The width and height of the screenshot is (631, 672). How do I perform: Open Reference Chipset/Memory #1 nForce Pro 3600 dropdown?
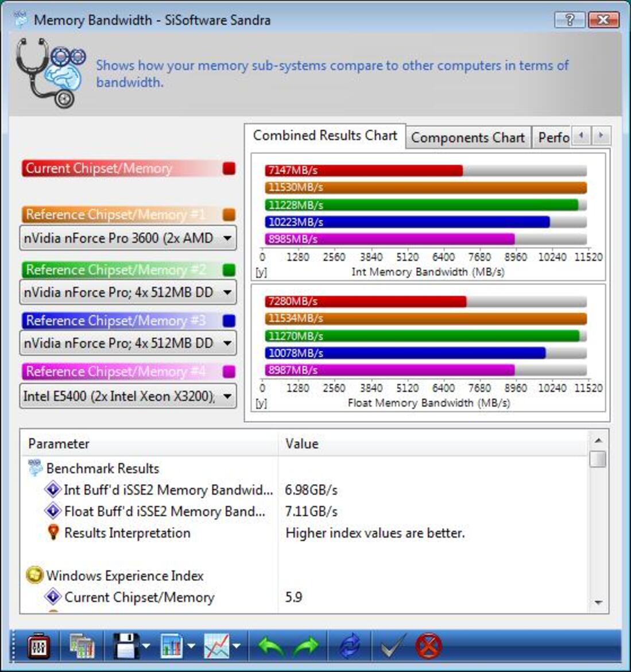127,238
